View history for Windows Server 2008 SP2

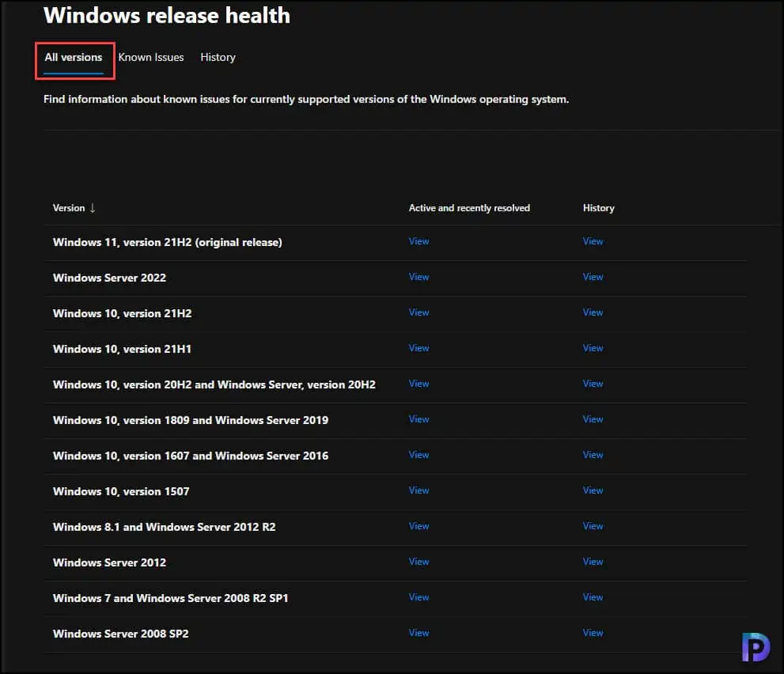593,633
